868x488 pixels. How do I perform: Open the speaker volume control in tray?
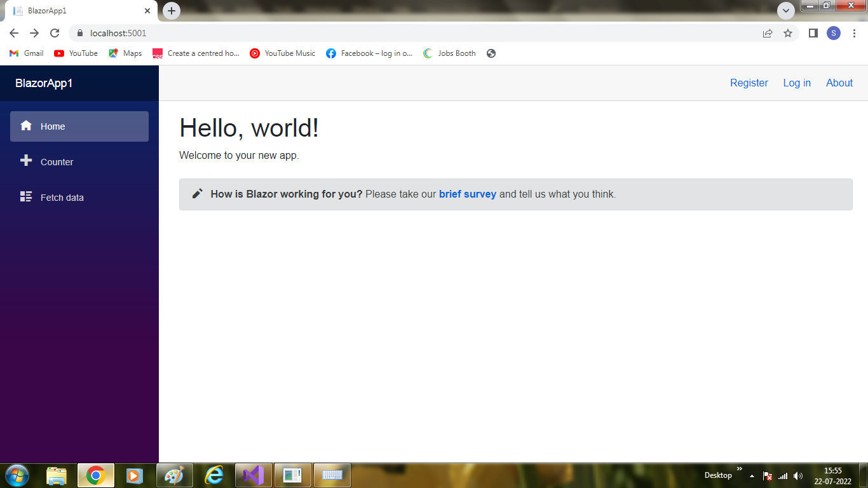pyautogui.click(x=798, y=475)
